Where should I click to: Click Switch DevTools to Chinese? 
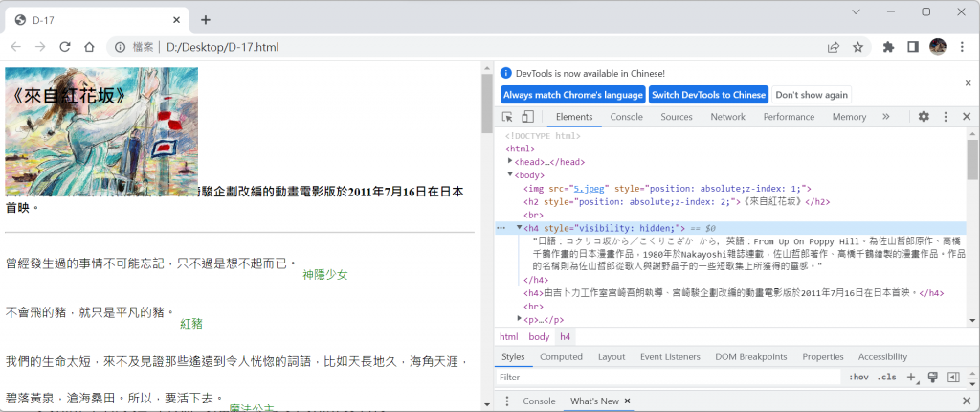pyautogui.click(x=708, y=95)
